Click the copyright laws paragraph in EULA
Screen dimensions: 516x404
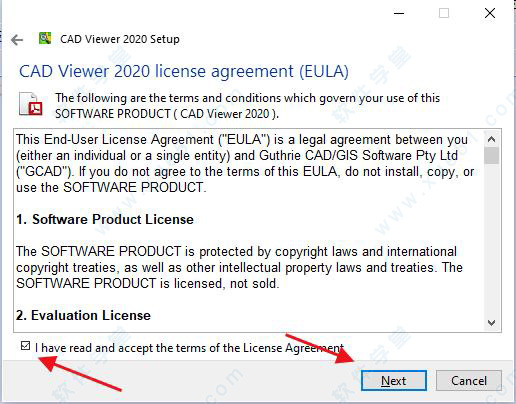click(x=239, y=267)
